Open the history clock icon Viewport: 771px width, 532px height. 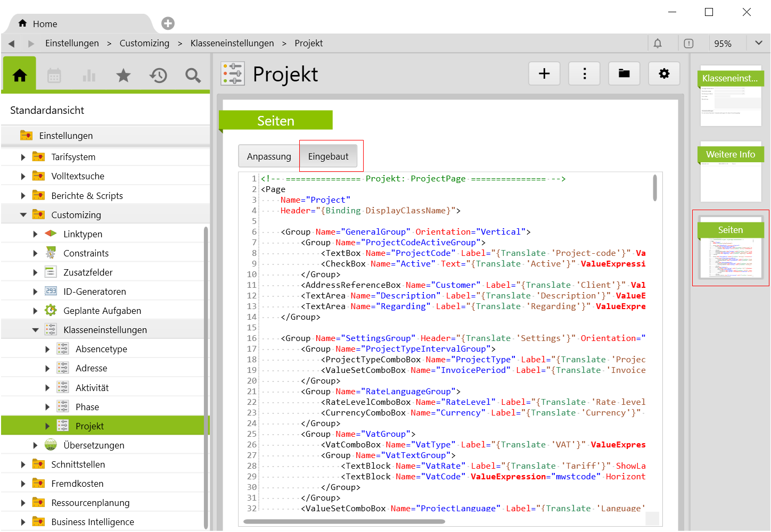pyautogui.click(x=158, y=76)
